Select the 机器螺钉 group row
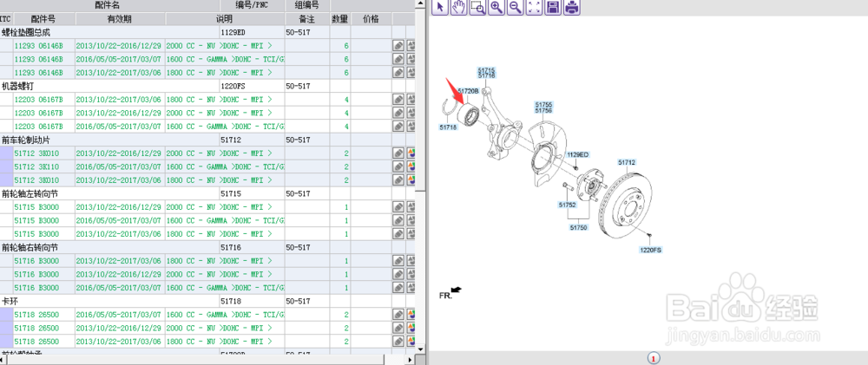Viewport: 868px width, 365px height. click(207, 87)
